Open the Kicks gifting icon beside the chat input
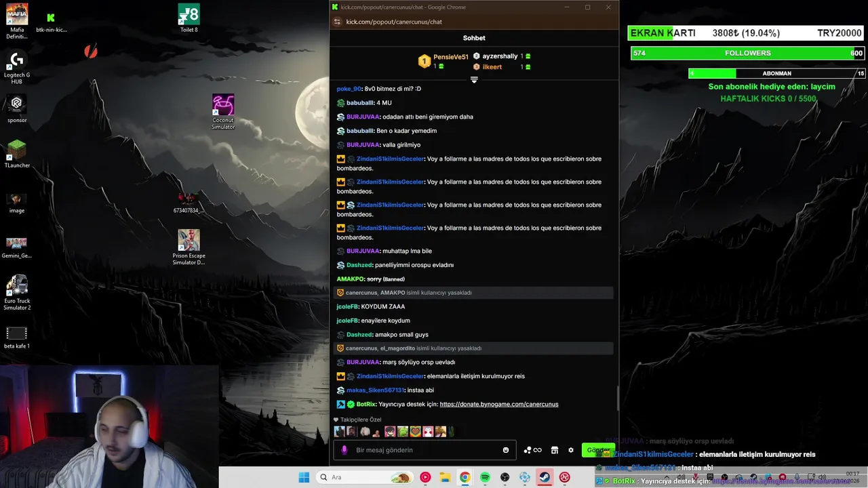868x488 pixels. [x=532, y=450]
